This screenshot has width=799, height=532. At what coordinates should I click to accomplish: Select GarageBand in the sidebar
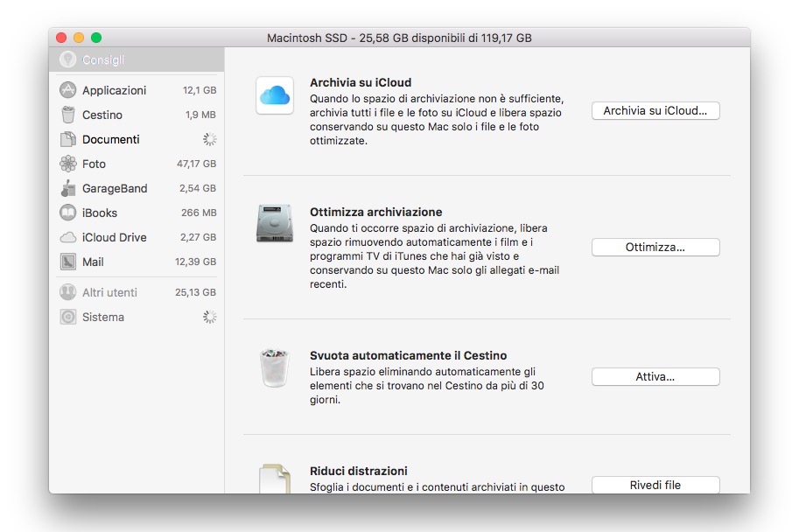(x=137, y=188)
